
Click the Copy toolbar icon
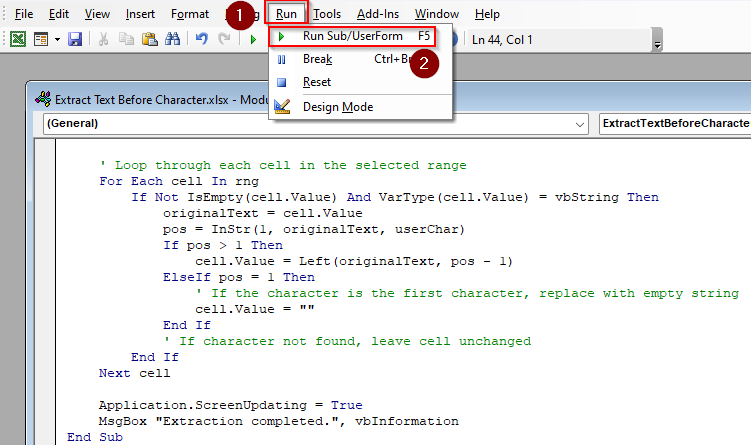pos(126,39)
